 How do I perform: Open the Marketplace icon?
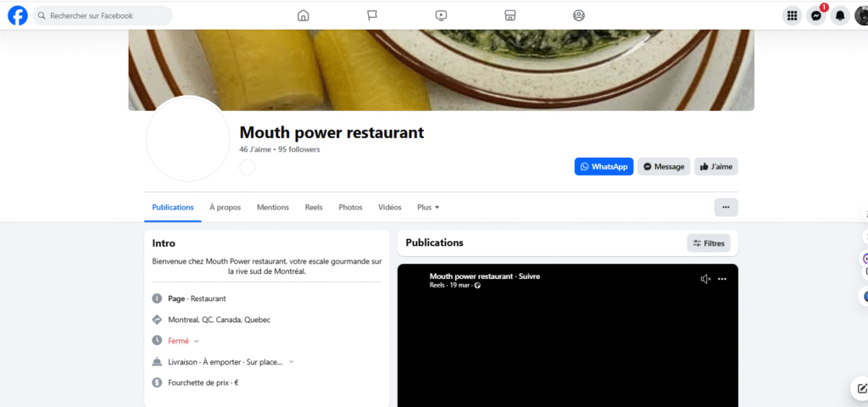[x=510, y=15]
